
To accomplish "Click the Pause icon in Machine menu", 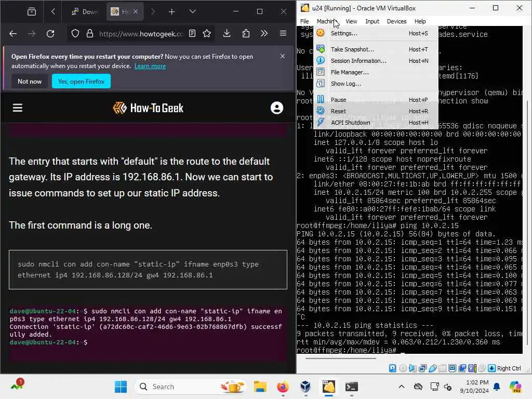I will click(320, 99).
